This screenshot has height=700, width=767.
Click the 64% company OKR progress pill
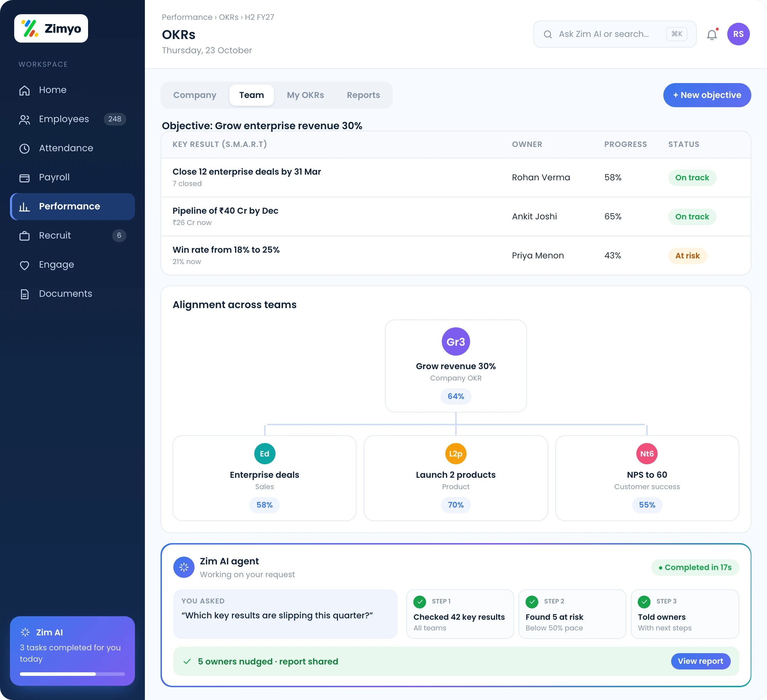[455, 396]
